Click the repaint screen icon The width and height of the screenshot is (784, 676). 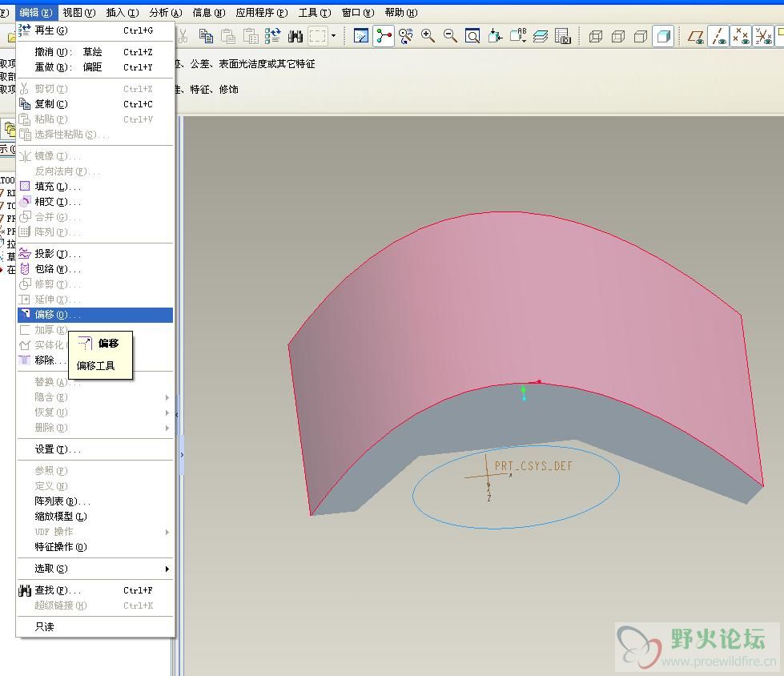point(361,36)
